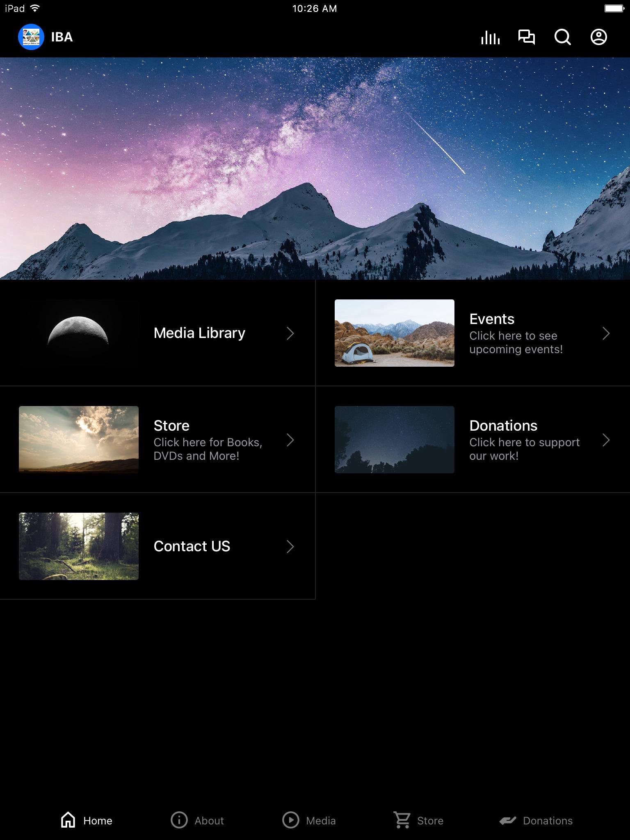Switch to the Media tab label
Viewport: 630px width, 840px height.
(321, 821)
